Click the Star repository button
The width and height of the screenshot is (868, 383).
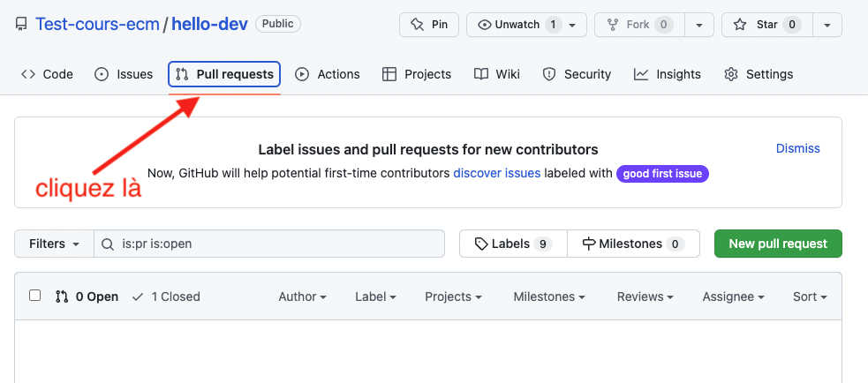765,25
